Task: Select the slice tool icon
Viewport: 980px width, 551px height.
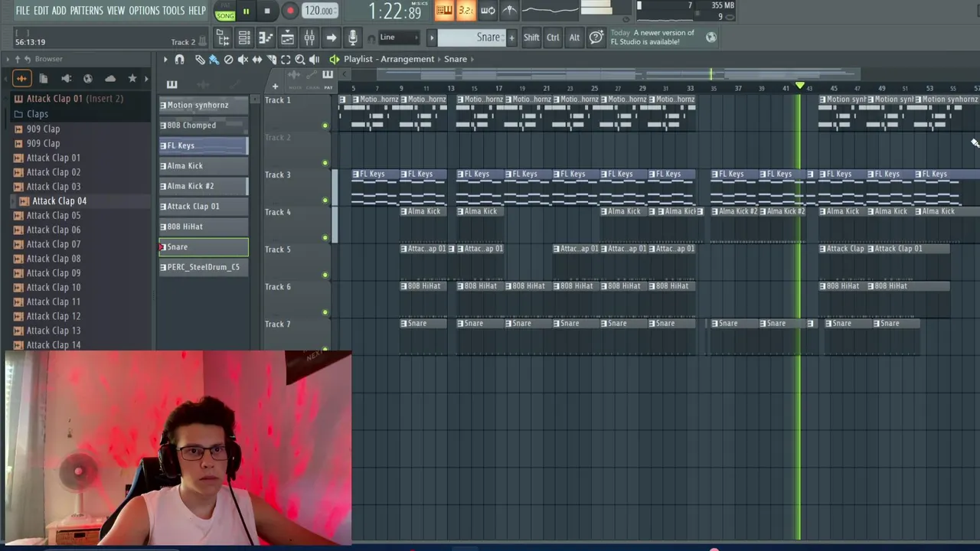Action: click(271, 59)
